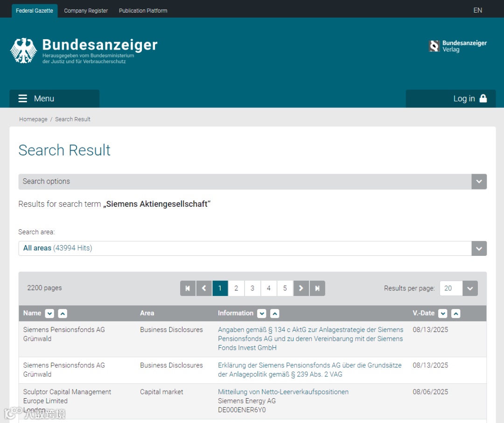Select page 4 in pagination
Viewport: 504px width, 423px height.
269,288
